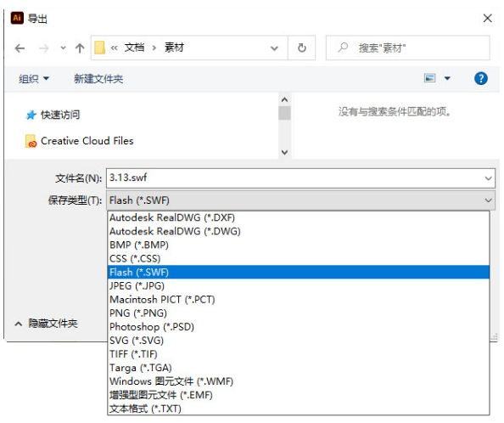Refresh the 素材 folder listing
Viewport: 504px width, 423px height.
click(301, 48)
